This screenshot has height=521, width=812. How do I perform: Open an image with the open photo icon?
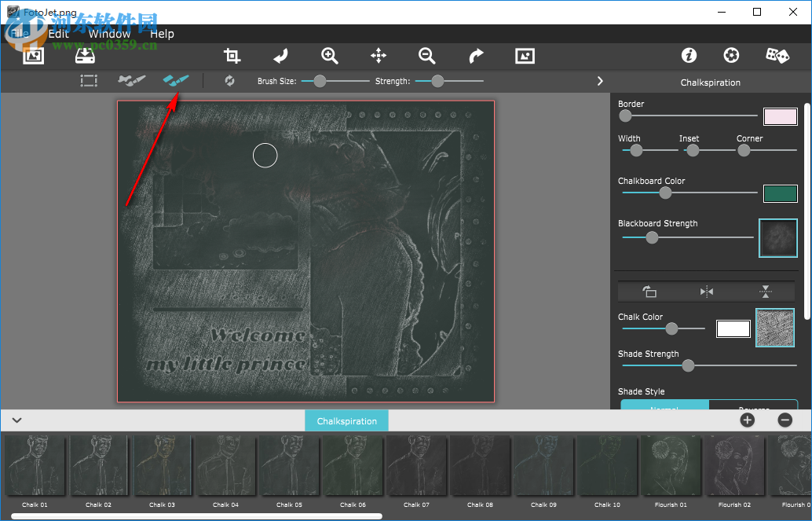33,56
